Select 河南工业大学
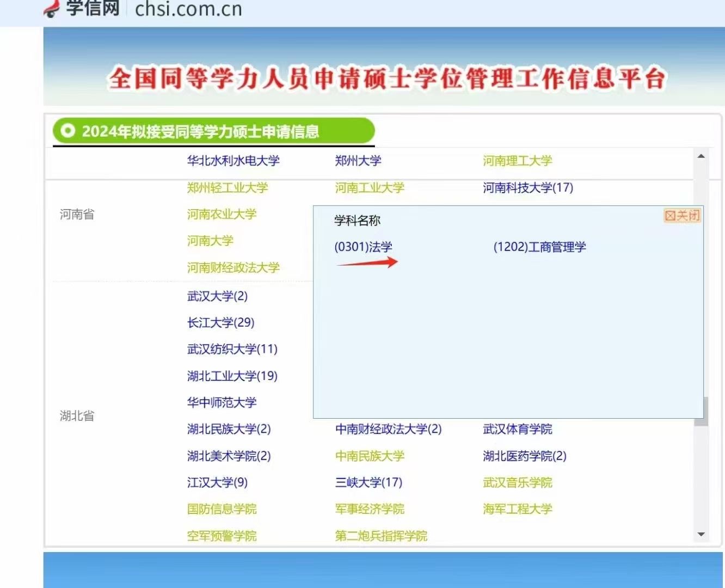 (x=370, y=188)
